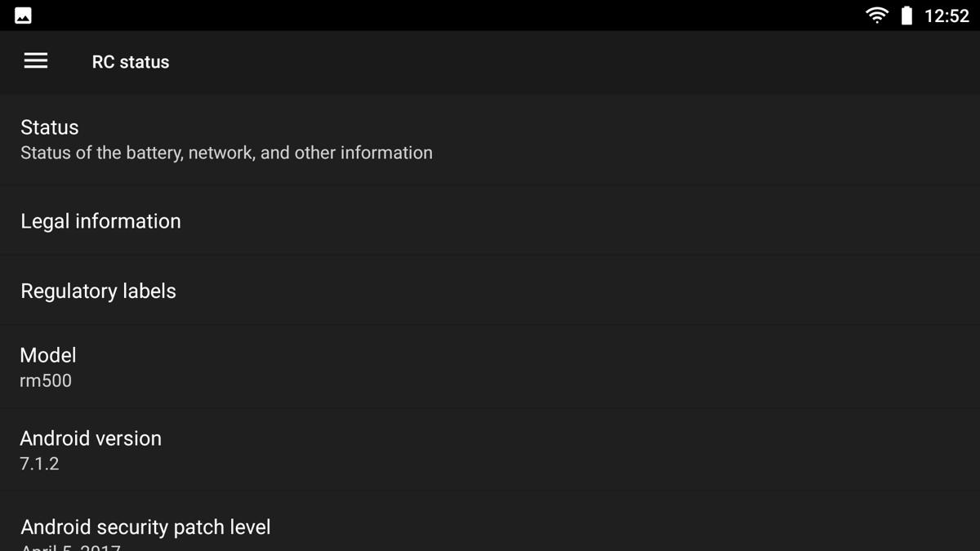Open the Status entry

point(490,140)
